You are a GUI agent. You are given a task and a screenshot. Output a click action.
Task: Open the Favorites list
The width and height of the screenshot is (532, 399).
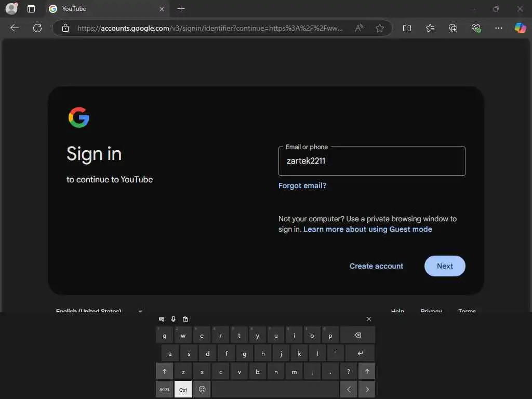pos(430,28)
